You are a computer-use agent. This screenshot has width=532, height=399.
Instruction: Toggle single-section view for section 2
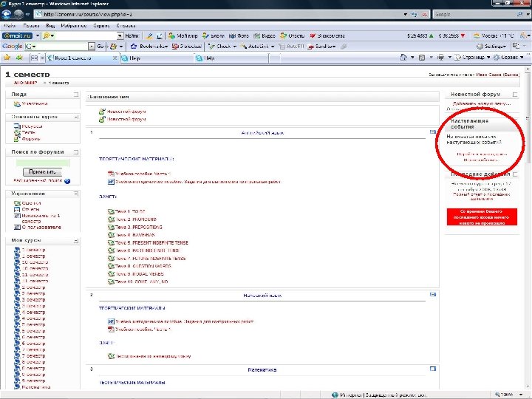pyautogui.click(x=433, y=295)
